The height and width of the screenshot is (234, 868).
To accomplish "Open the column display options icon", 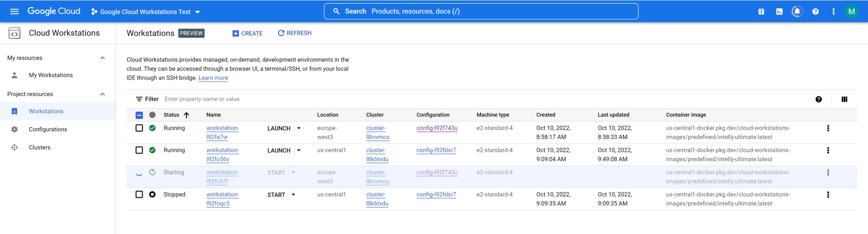I will [844, 99].
